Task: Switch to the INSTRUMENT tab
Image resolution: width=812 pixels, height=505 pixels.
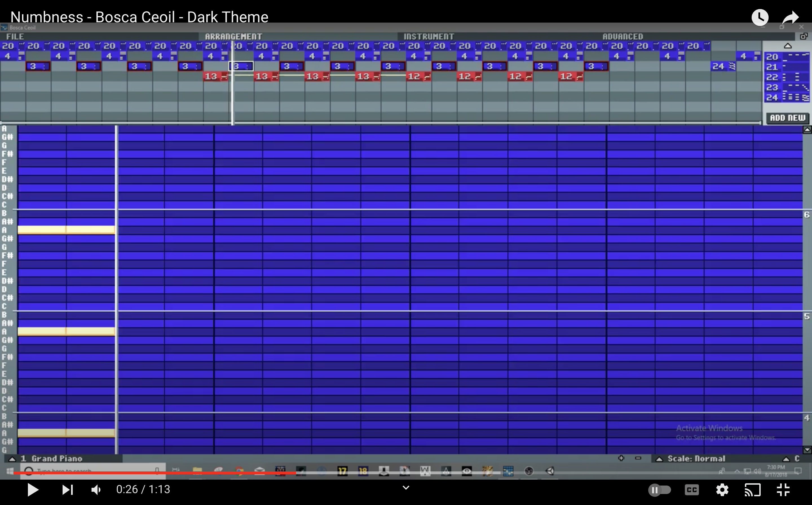Action: click(429, 36)
